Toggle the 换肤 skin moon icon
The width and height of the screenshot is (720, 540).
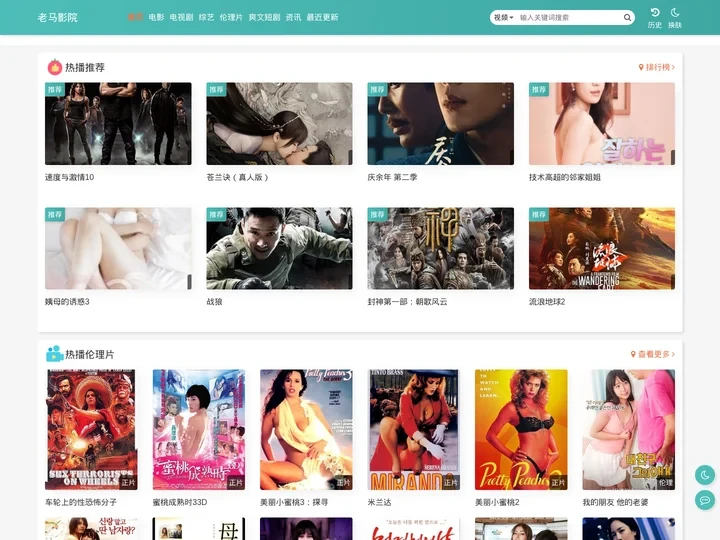[675, 12]
